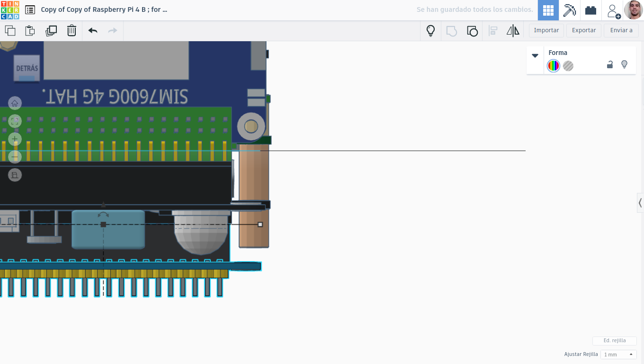The image size is (644, 364).
Task: Collapse the Forma panel
Action: [535, 55]
